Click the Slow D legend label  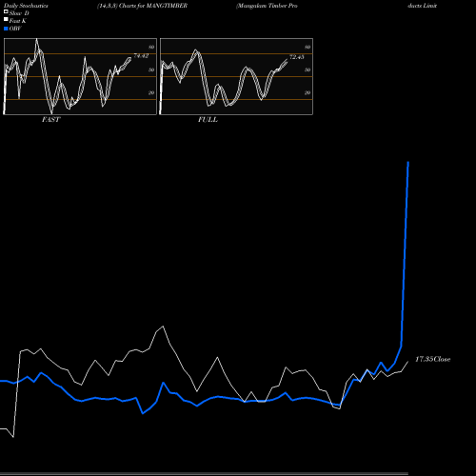coord(19,13)
